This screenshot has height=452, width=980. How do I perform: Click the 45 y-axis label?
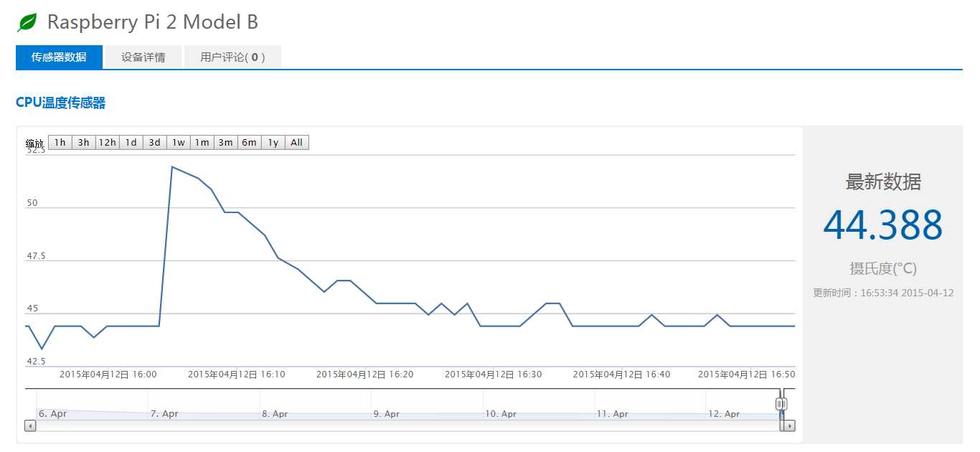click(32, 309)
